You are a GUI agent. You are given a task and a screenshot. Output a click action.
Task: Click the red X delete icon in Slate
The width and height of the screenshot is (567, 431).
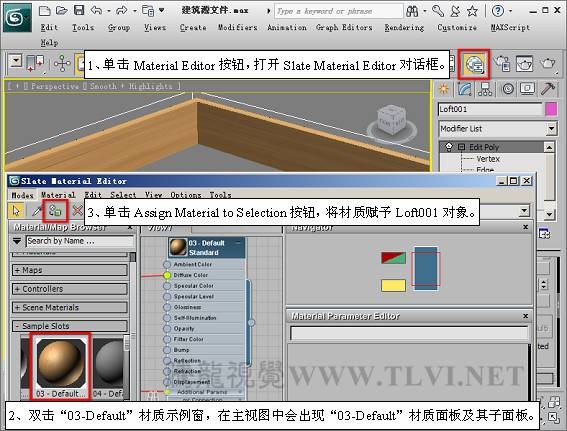click(x=77, y=210)
